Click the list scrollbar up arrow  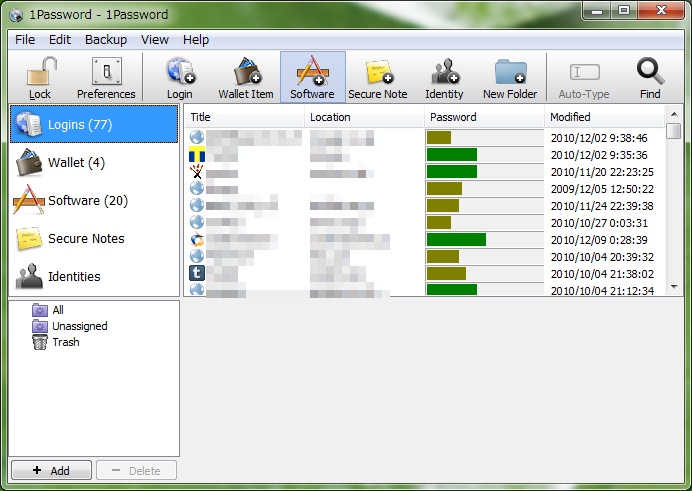tap(674, 114)
